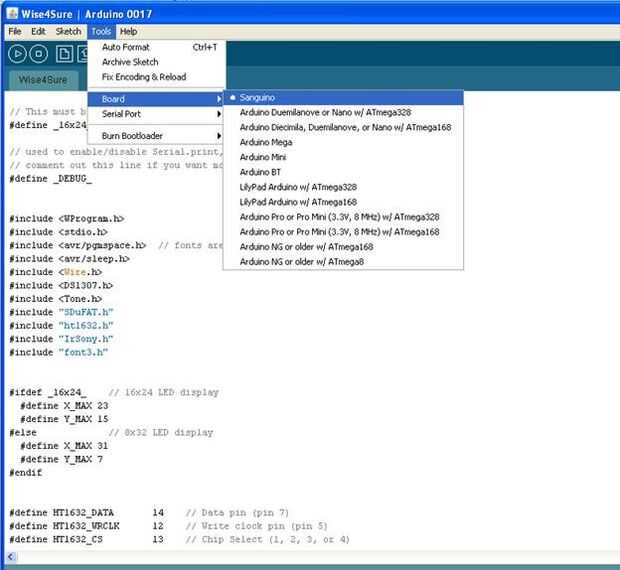This screenshot has height=570, width=620.
Task: Select Arduino Duemilanove or Nano w/ ATmega328
Action: 343,113
